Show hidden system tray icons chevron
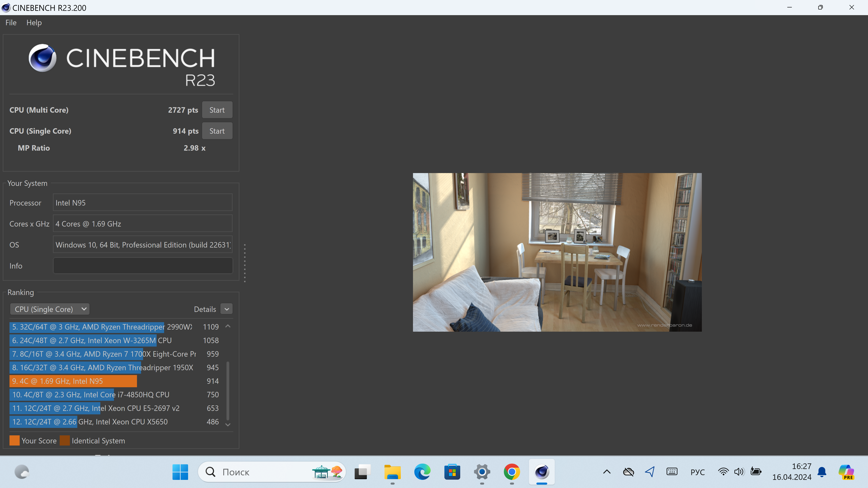The width and height of the screenshot is (868, 488). click(606, 472)
